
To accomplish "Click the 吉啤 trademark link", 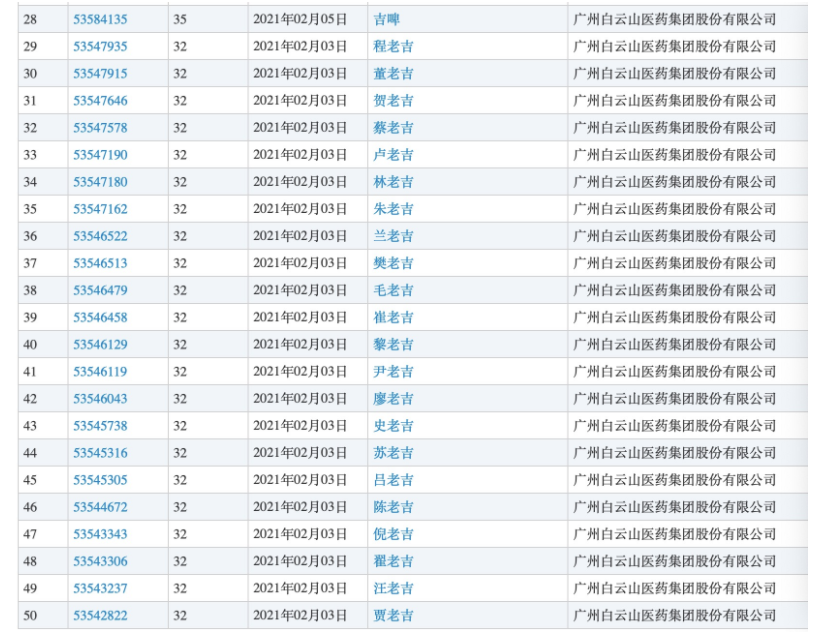I will pos(386,19).
